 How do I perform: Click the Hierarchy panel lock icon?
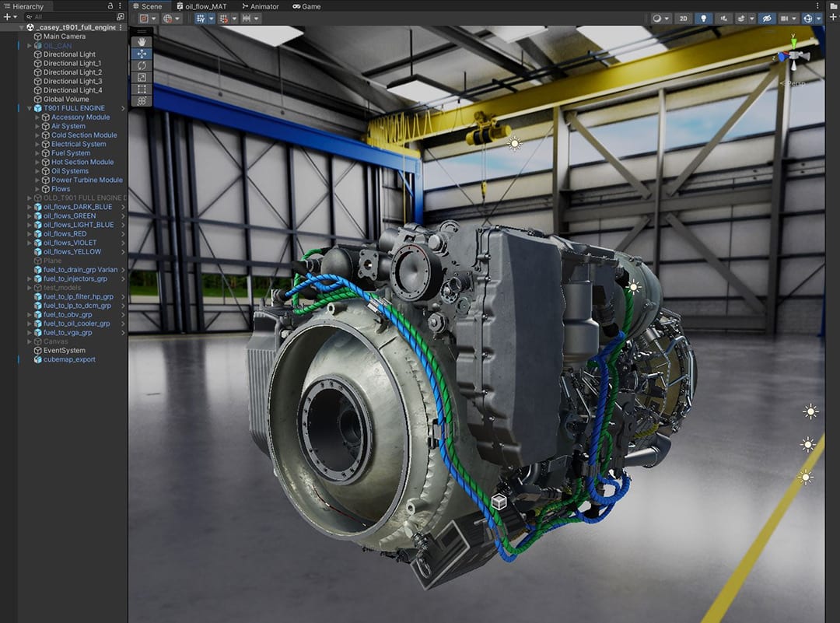[x=110, y=6]
